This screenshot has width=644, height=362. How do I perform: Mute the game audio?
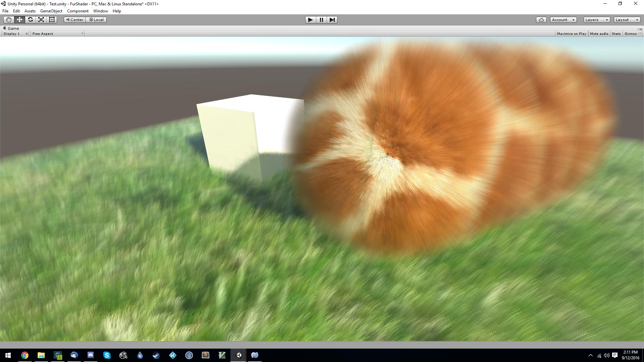pos(599,34)
